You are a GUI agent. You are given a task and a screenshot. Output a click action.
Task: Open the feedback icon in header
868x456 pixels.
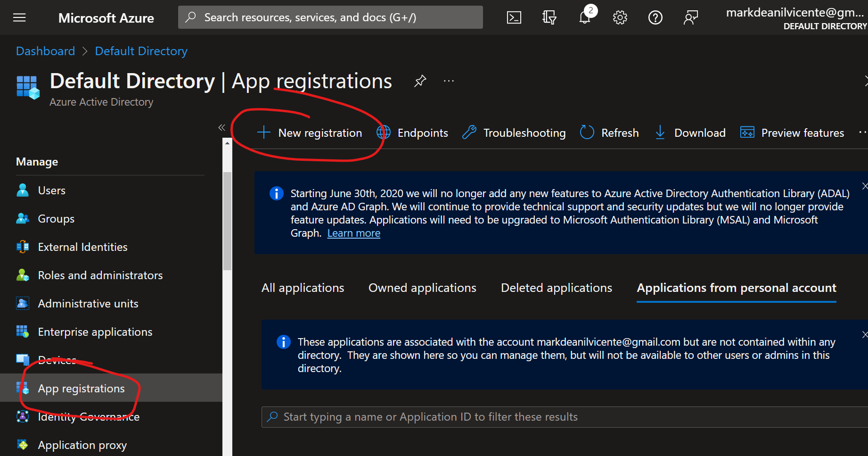click(x=690, y=18)
